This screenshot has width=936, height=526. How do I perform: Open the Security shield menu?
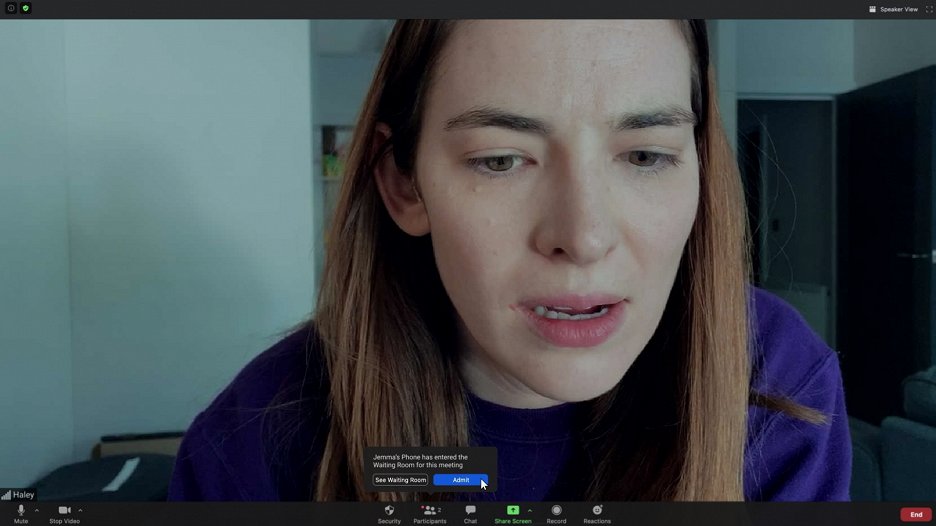tap(389, 511)
